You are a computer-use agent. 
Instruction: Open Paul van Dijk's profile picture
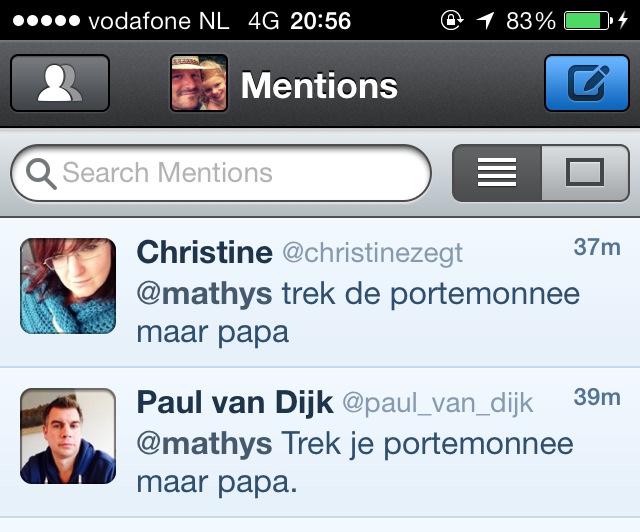(x=68, y=436)
